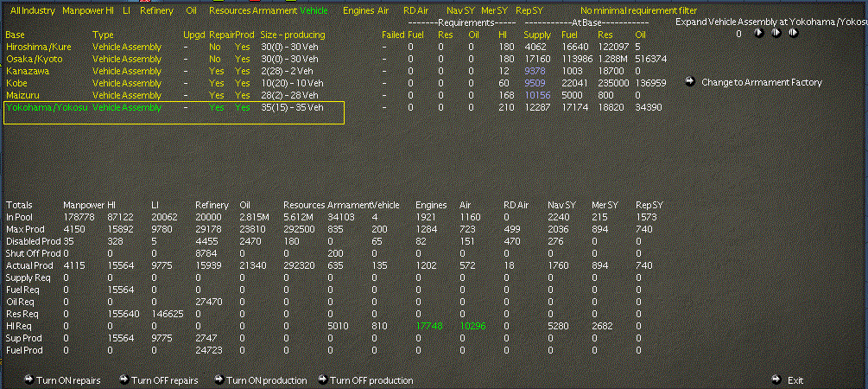Click Change to Armament Factory arrow

tap(690, 82)
